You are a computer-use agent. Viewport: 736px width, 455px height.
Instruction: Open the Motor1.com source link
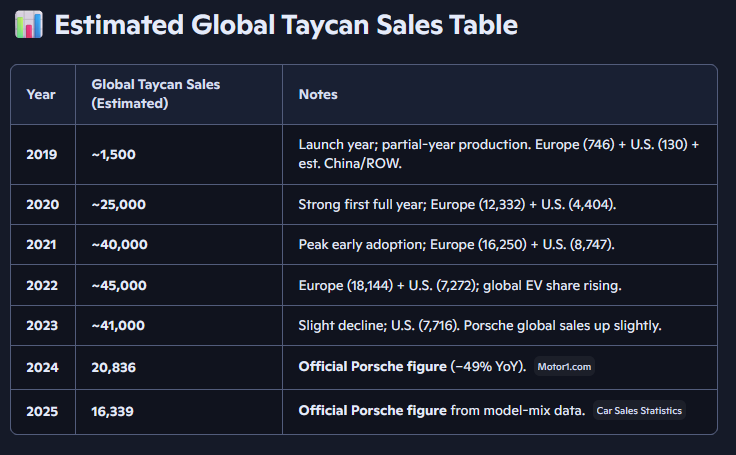[564, 367]
